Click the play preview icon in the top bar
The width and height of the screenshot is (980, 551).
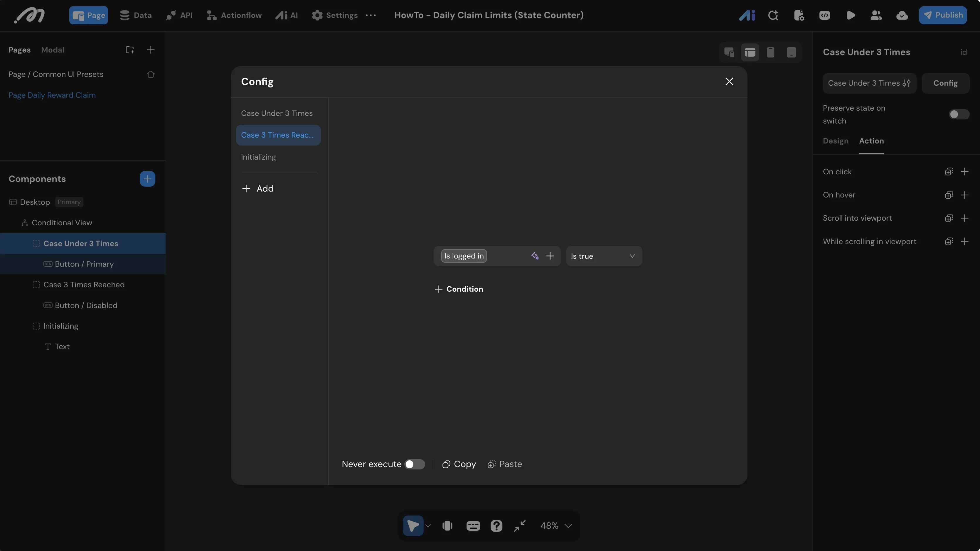(851, 15)
